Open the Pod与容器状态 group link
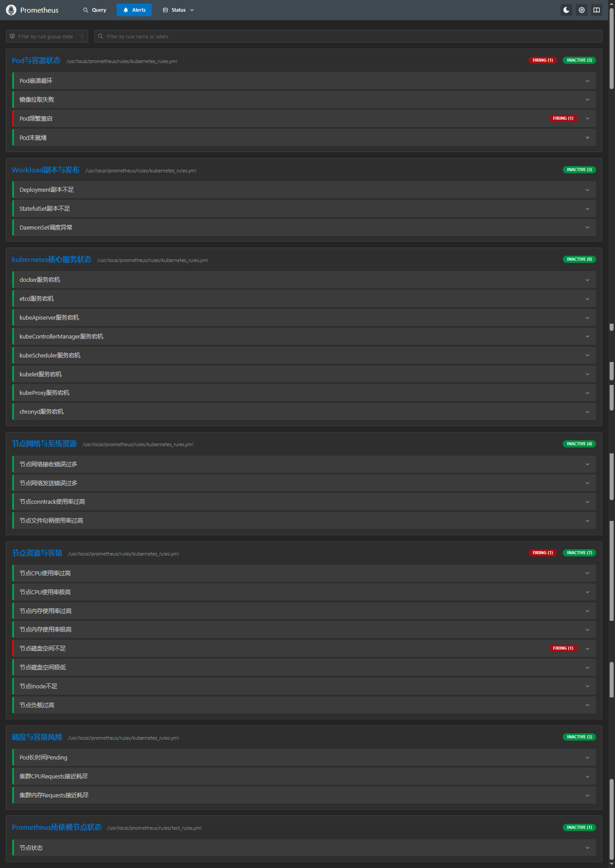Viewport: 615px width, 868px height. (36, 61)
